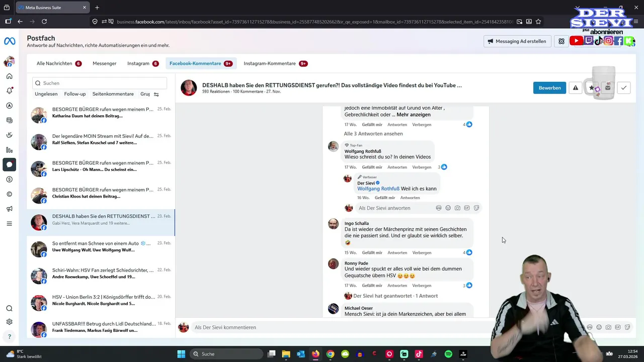Open avatar picker in the Der Sievi reply box
The image size is (644, 362).
[x=439, y=208]
